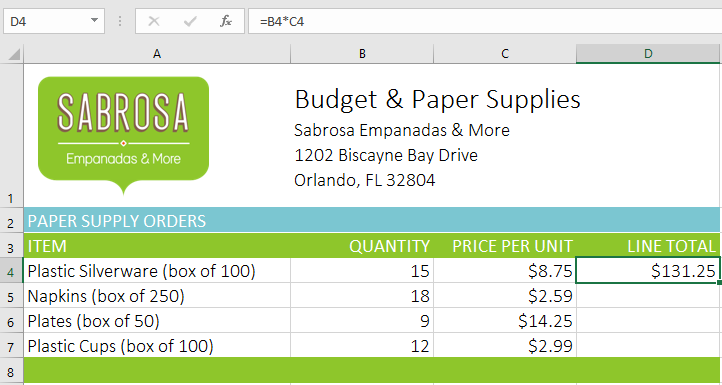Select column D header
This screenshot has width=722, height=385.
(648, 54)
